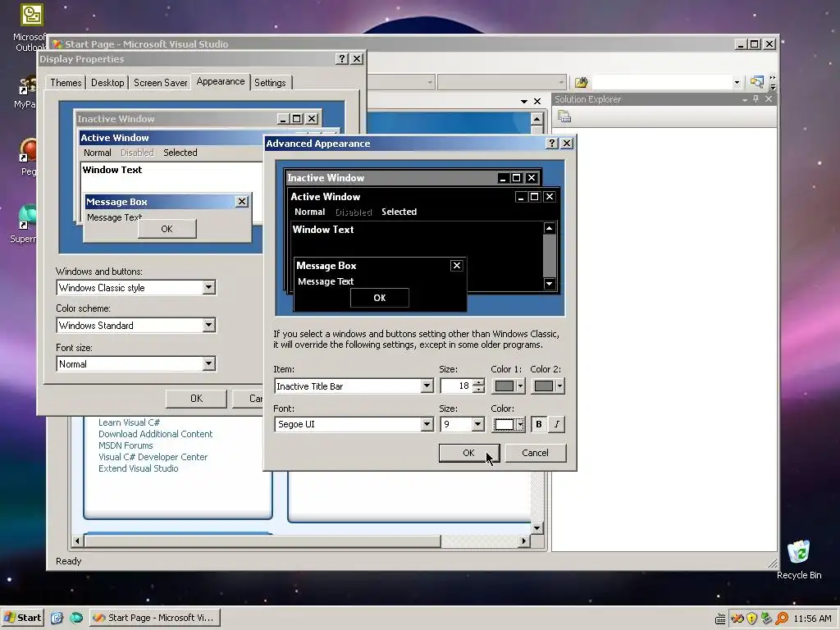Viewport: 840px width, 630px height.
Task: Click Start Page - Microsoft Visual Studio taskbar button
Action: point(154,618)
